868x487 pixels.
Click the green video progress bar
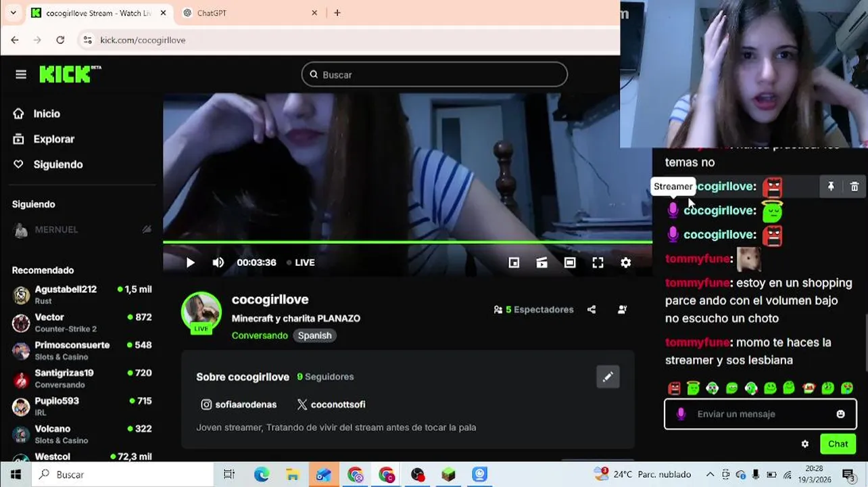pos(408,241)
